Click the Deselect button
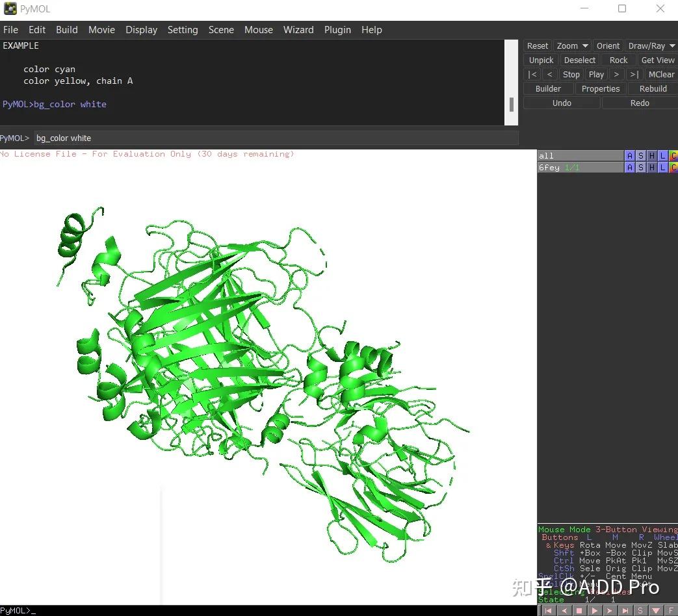The width and height of the screenshot is (678, 616). coord(580,60)
